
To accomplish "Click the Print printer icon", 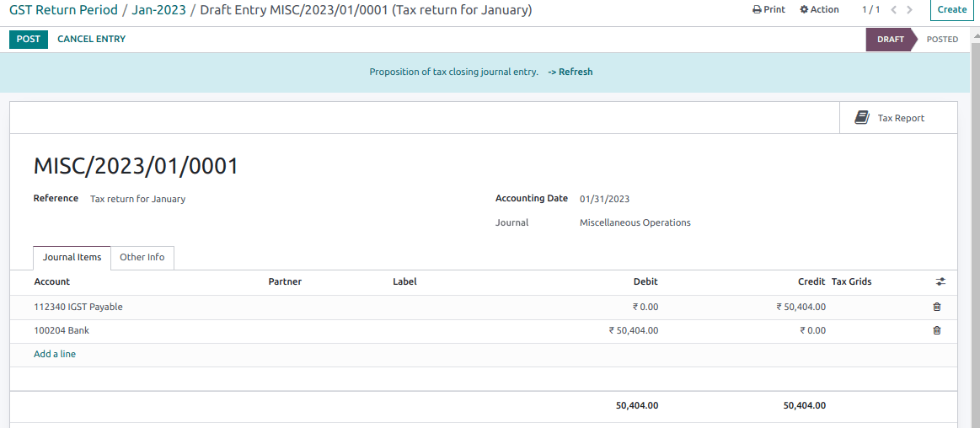I will tap(757, 10).
